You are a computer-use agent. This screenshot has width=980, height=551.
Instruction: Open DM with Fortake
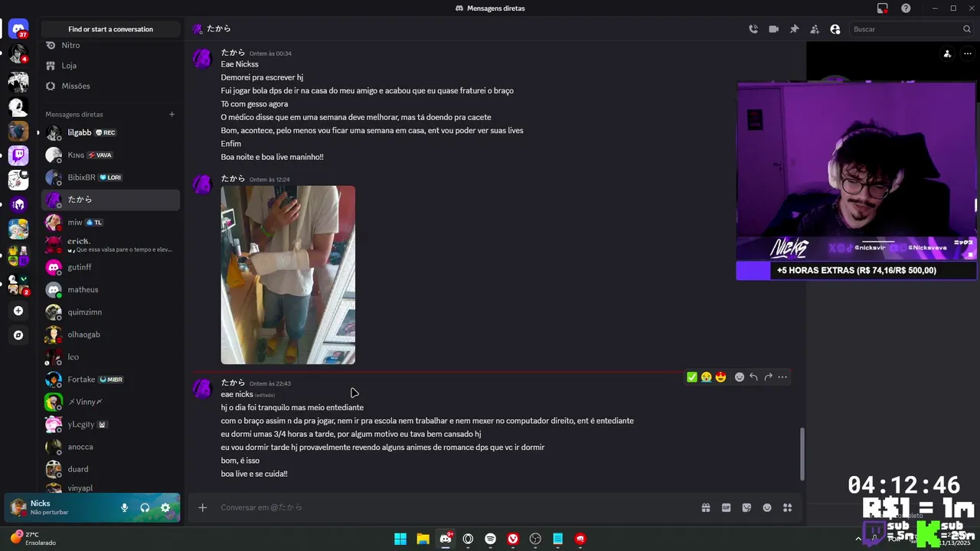click(x=111, y=380)
